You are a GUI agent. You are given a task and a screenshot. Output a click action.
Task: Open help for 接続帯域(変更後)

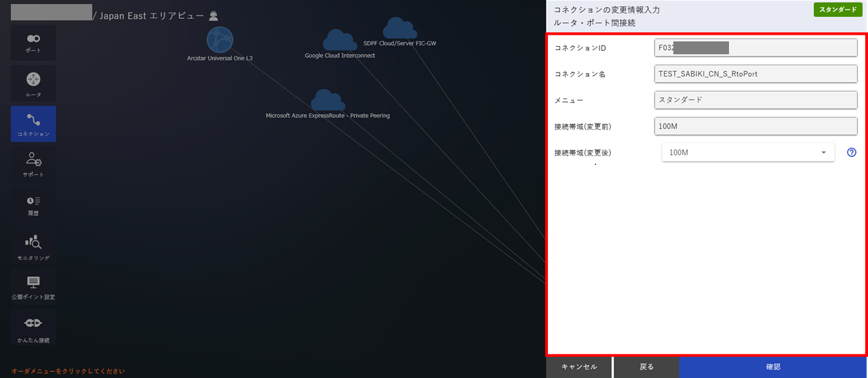click(852, 153)
